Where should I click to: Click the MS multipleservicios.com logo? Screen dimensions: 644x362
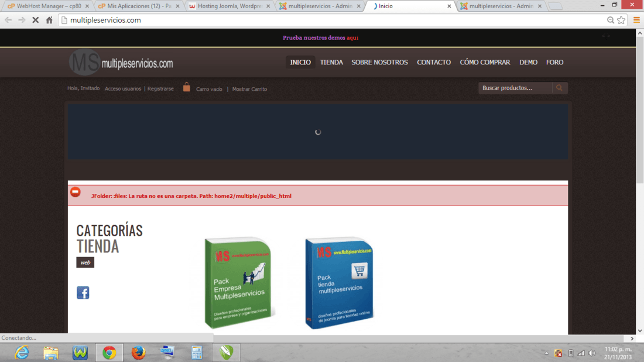[121, 63]
